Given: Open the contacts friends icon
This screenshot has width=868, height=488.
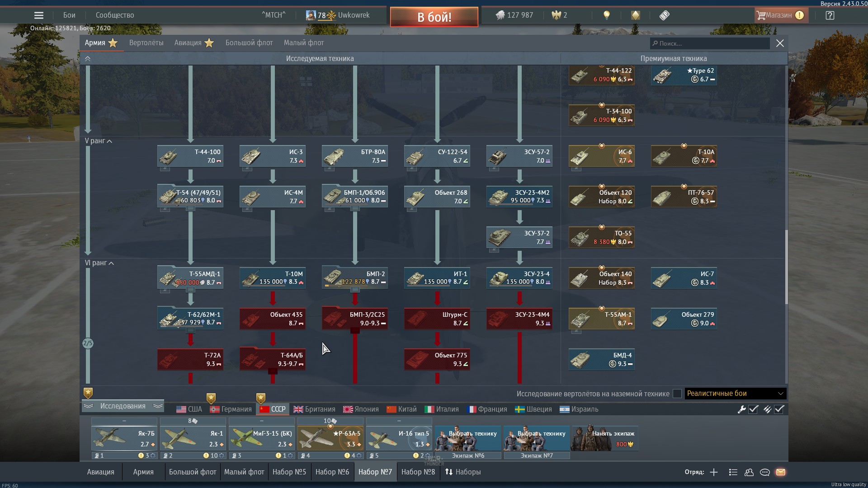Looking at the screenshot, I should (749, 472).
